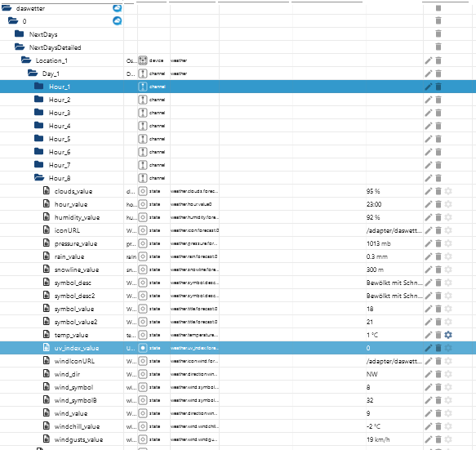476x450 pixels.
Task: Select the Hour_5 channel row
Action: click(x=238, y=139)
